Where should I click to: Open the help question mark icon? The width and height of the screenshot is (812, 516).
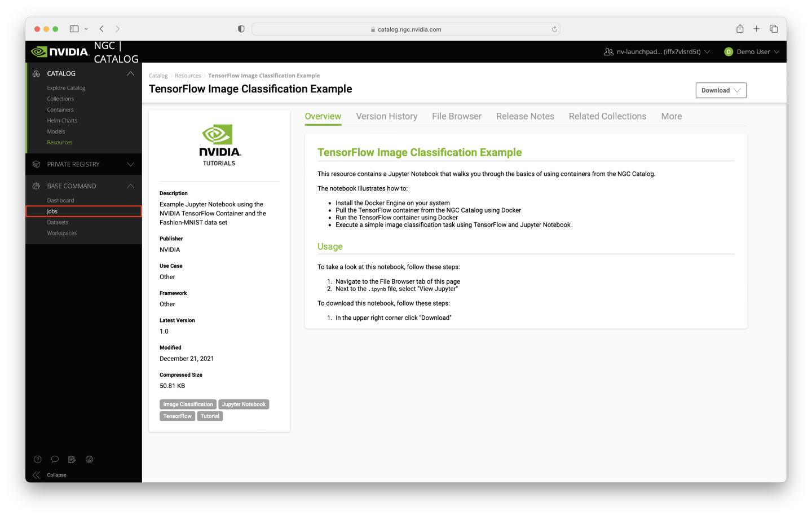click(37, 459)
